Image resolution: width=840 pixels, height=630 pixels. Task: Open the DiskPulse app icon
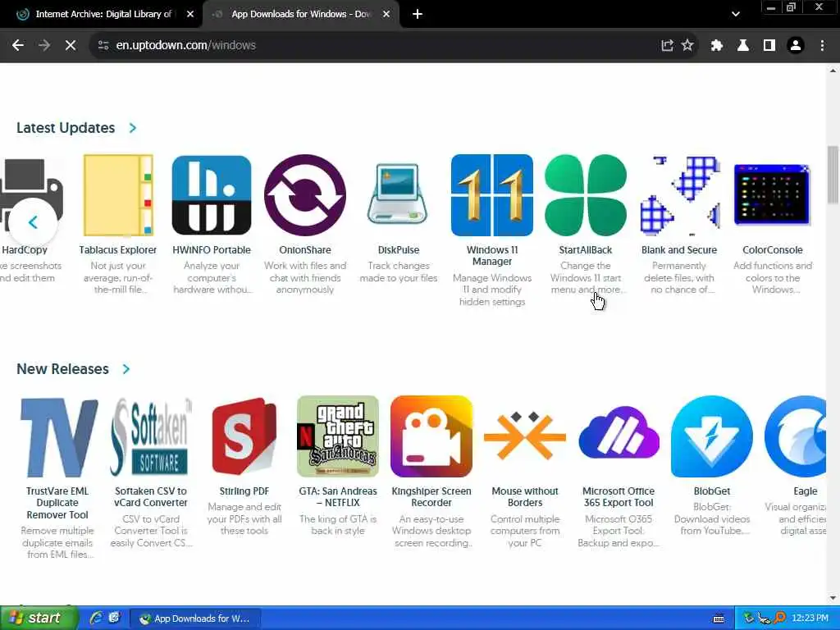coord(398,194)
